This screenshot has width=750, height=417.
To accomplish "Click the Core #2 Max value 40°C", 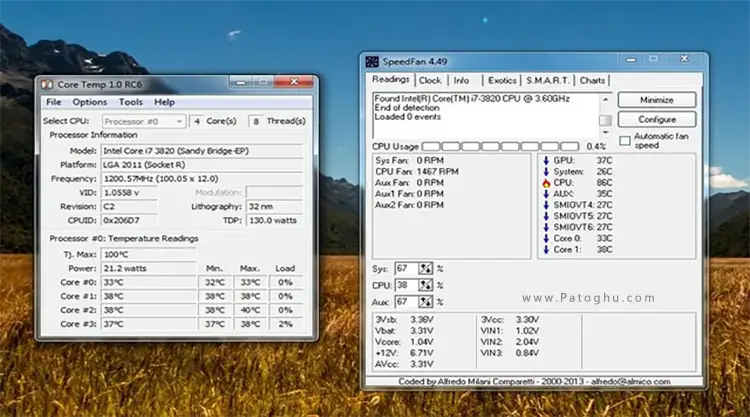I will pos(250,310).
